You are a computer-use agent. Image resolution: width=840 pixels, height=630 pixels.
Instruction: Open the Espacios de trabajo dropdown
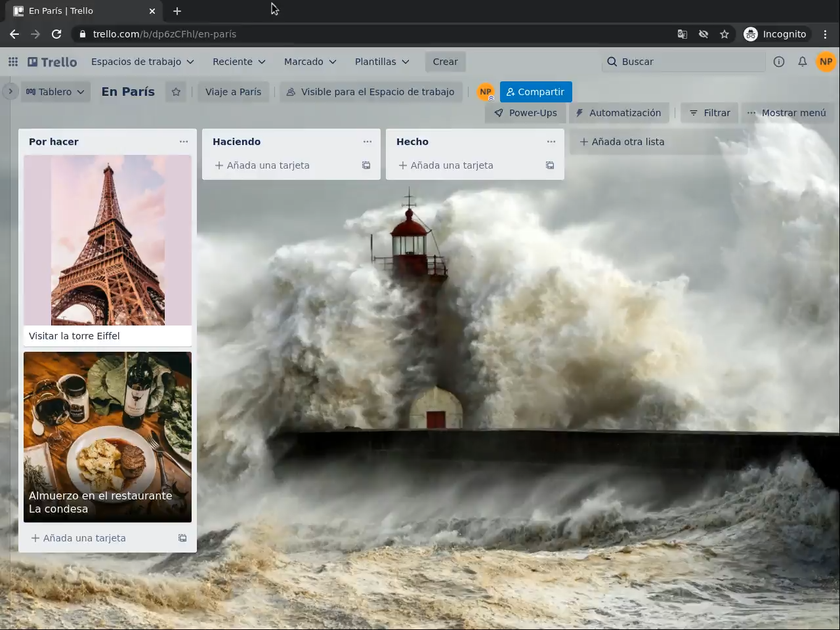point(142,62)
